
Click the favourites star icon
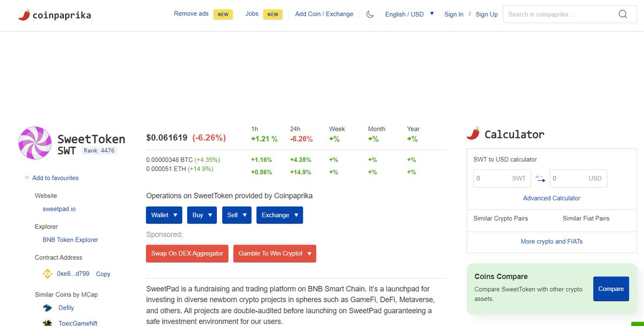(27, 177)
